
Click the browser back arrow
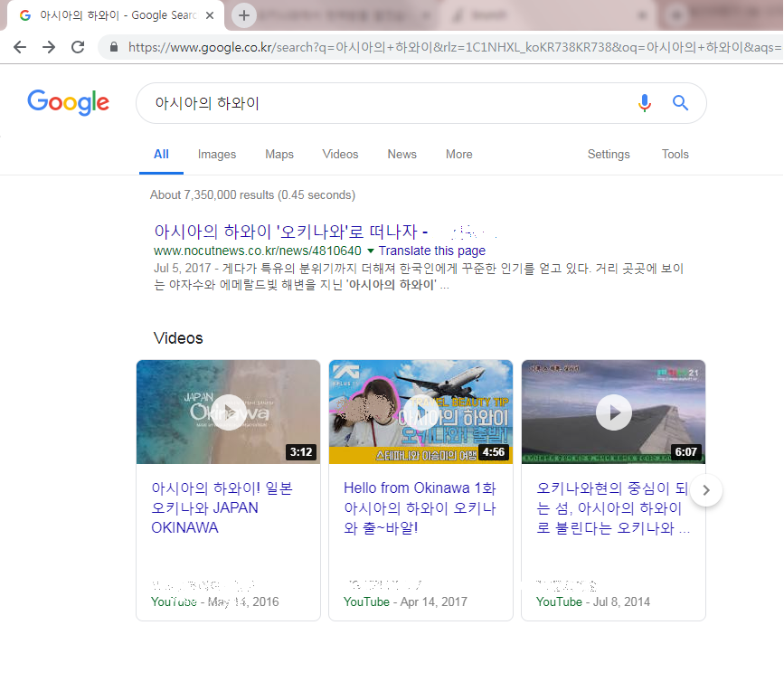point(20,47)
